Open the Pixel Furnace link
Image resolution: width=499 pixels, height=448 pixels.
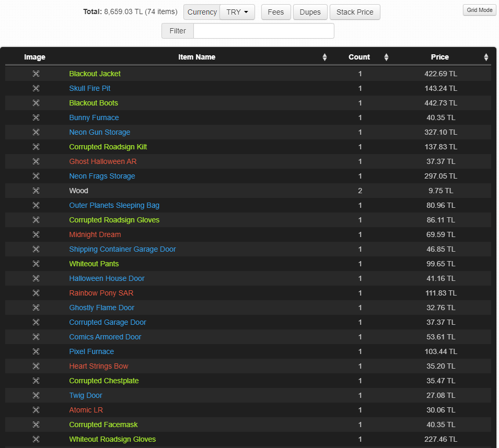point(91,351)
